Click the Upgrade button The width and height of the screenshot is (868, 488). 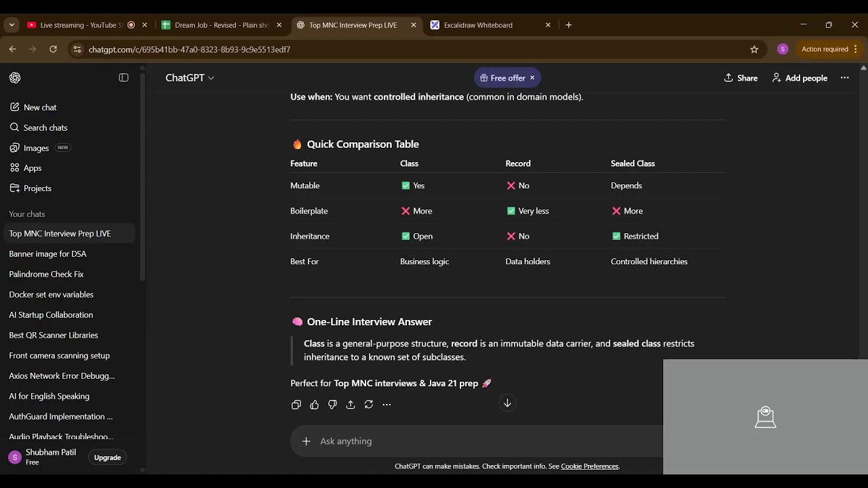tap(107, 457)
